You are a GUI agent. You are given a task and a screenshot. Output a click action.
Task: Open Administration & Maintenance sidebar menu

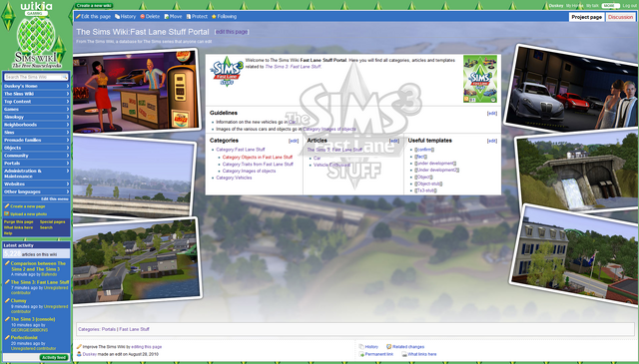(36, 174)
